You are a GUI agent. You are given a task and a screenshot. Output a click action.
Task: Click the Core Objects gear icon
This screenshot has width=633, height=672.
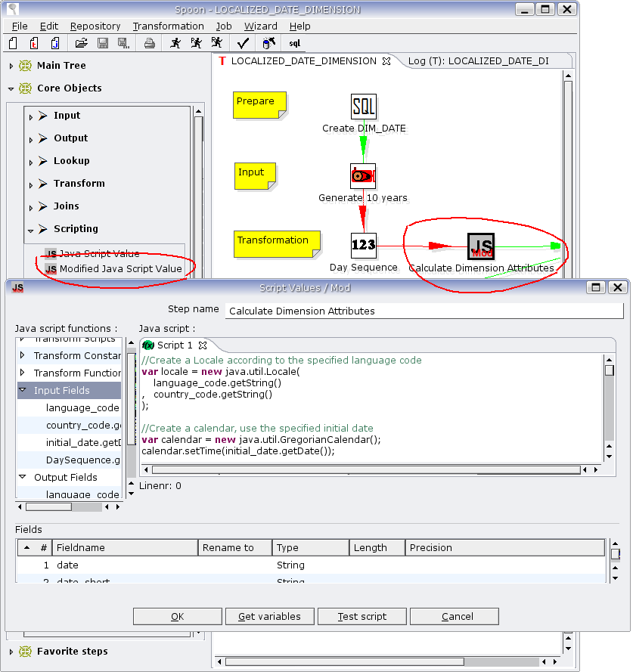click(x=25, y=88)
